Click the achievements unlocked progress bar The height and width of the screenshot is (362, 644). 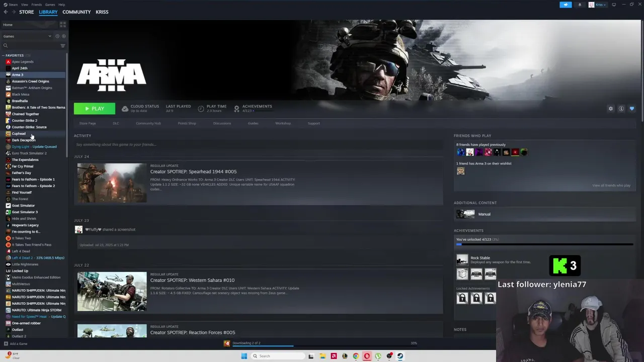[544, 244]
